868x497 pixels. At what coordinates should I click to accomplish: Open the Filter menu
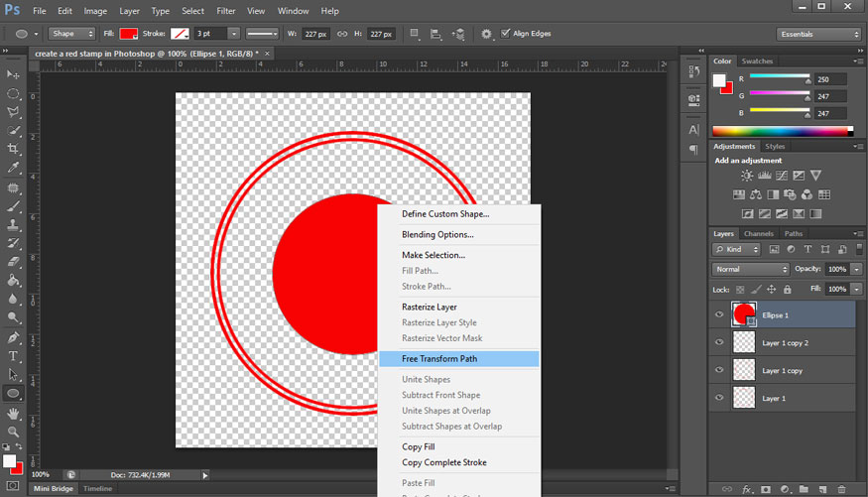[225, 11]
